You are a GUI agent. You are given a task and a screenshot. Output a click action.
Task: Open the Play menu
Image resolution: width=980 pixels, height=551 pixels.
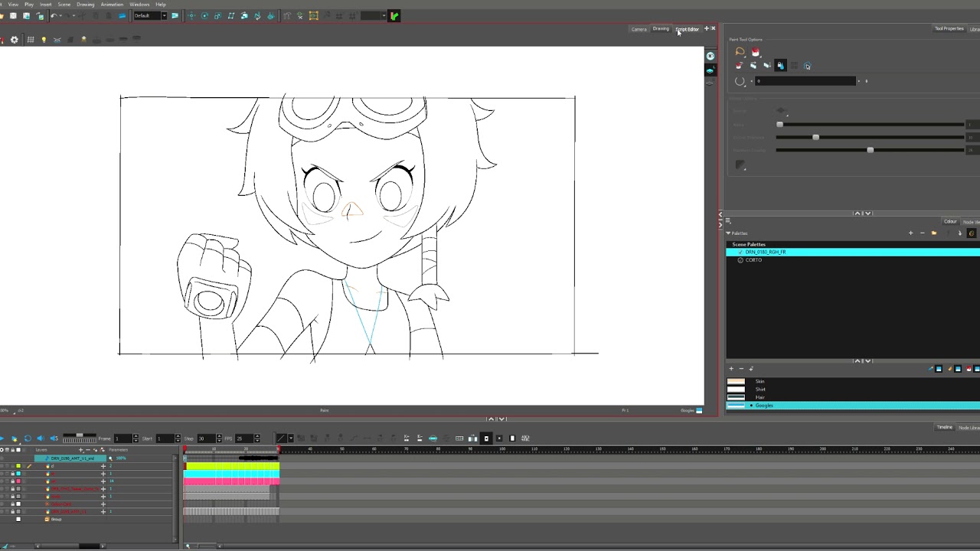29,5
